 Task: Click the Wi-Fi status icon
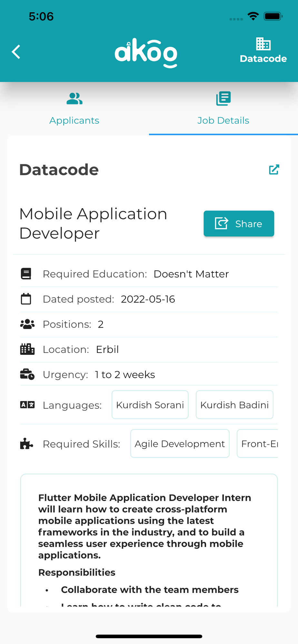253,16
